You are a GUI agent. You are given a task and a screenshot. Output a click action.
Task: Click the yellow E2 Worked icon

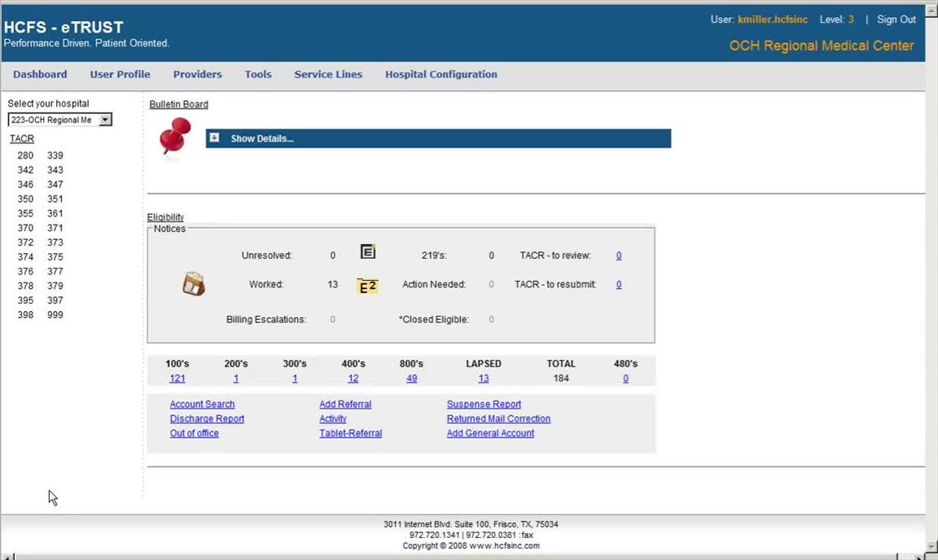tap(367, 286)
